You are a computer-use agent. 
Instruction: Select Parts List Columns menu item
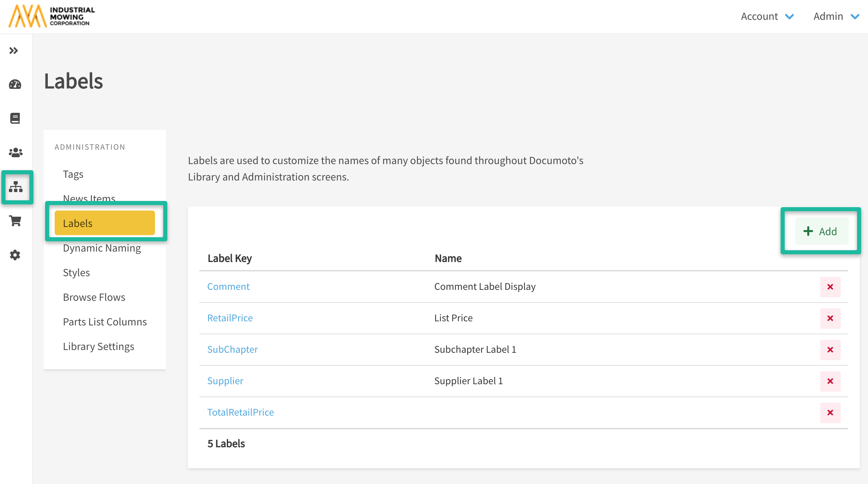[x=105, y=322]
